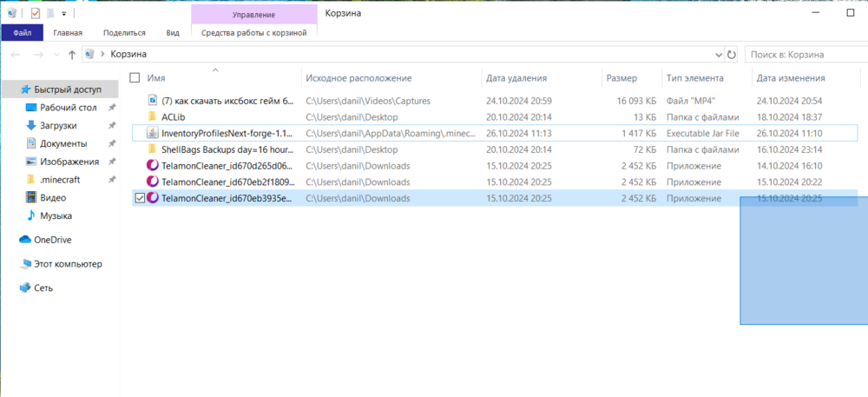Click the Поиск в: Корзина search field
868x397 pixels.
806,55
